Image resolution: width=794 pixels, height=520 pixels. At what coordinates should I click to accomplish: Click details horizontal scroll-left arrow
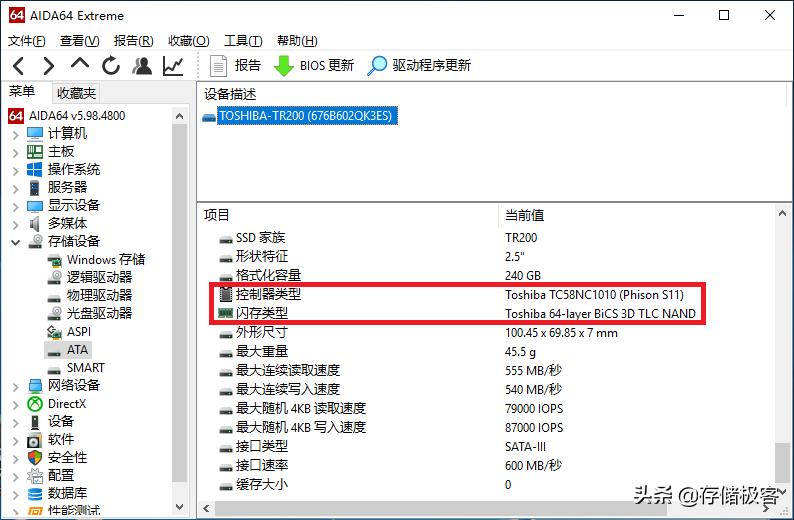206,508
